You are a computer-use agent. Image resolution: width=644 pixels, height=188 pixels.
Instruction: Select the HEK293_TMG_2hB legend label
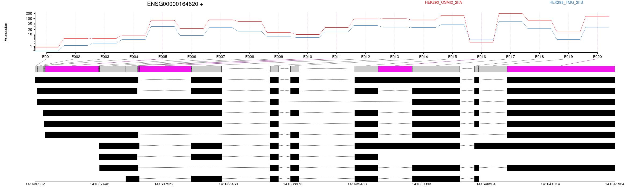566,2
